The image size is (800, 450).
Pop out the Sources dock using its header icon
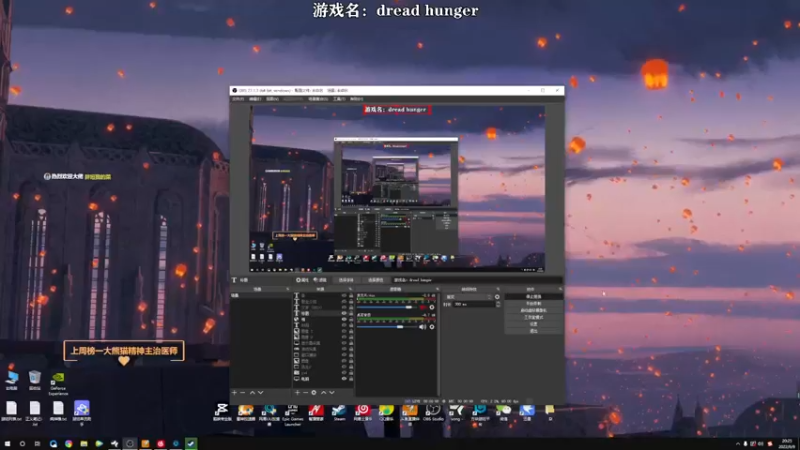tap(350, 289)
